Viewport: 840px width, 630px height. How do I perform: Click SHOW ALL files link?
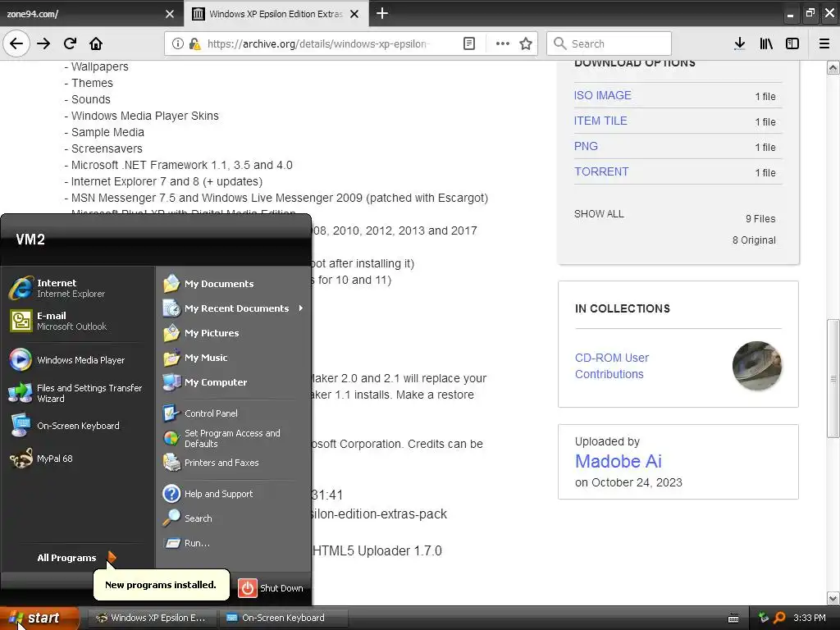click(599, 214)
